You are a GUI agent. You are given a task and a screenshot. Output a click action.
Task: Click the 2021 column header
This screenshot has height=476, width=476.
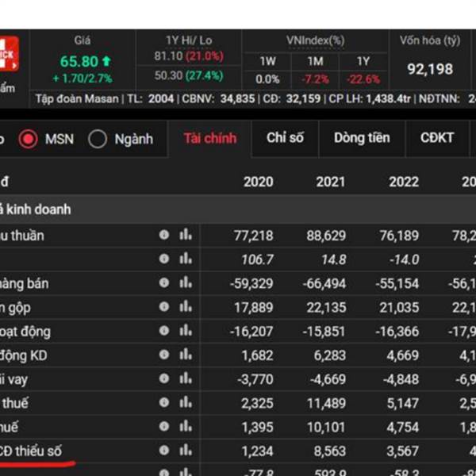(331, 182)
